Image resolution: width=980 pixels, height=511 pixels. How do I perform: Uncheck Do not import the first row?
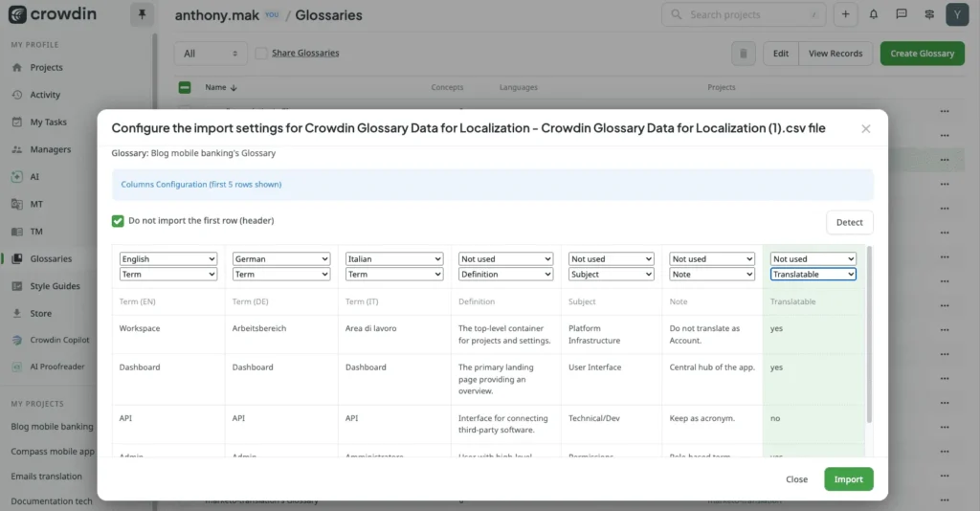(x=118, y=220)
